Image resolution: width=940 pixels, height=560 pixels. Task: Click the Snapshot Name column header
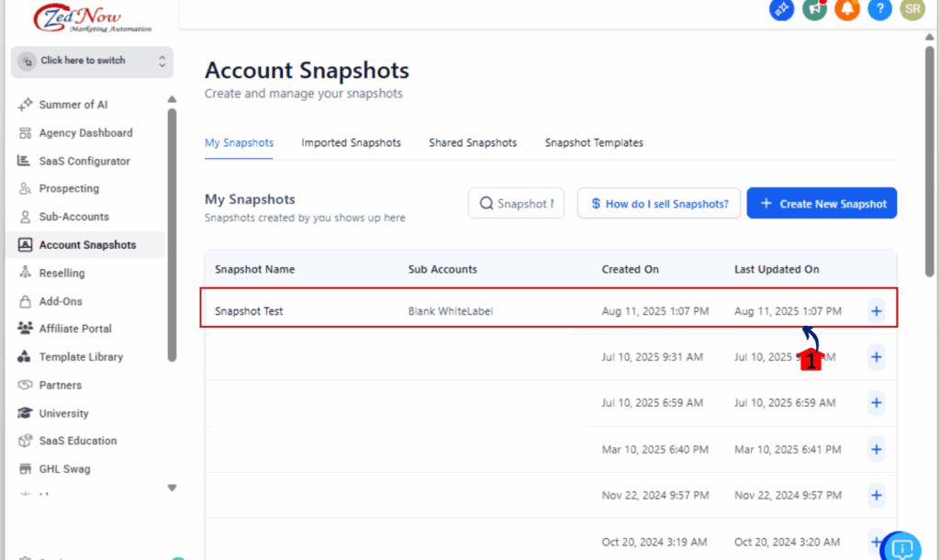pyautogui.click(x=255, y=269)
